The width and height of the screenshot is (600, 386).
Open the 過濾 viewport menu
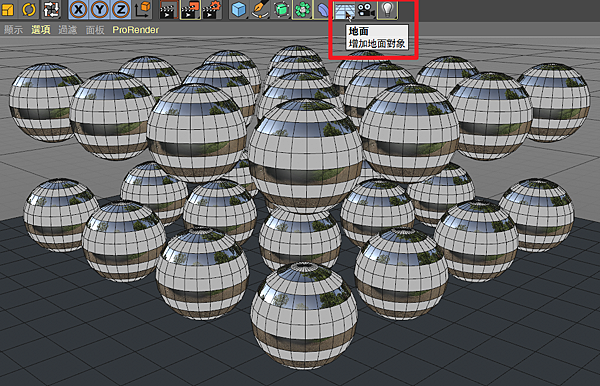68,30
